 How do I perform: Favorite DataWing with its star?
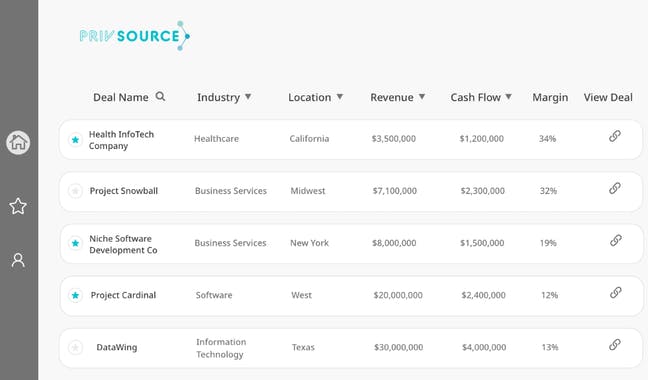point(75,347)
